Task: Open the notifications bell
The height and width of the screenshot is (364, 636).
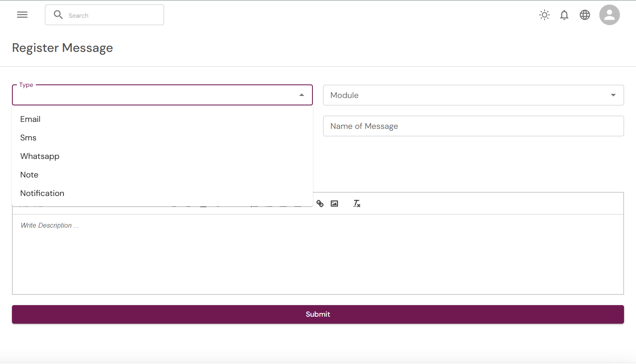Action: [564, 15]
